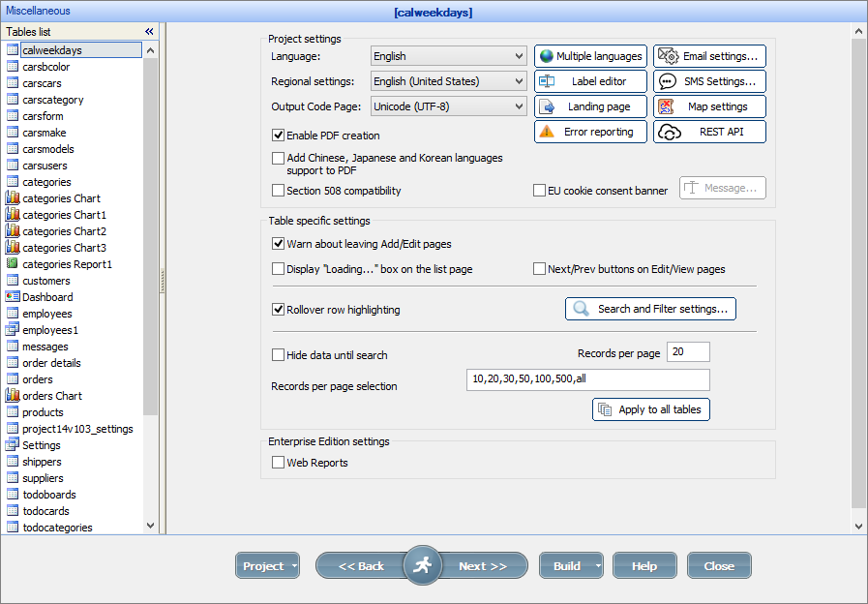Collapse the Tables list panel
Viewport: 868px width, 604px height.
tap(148, 31)
